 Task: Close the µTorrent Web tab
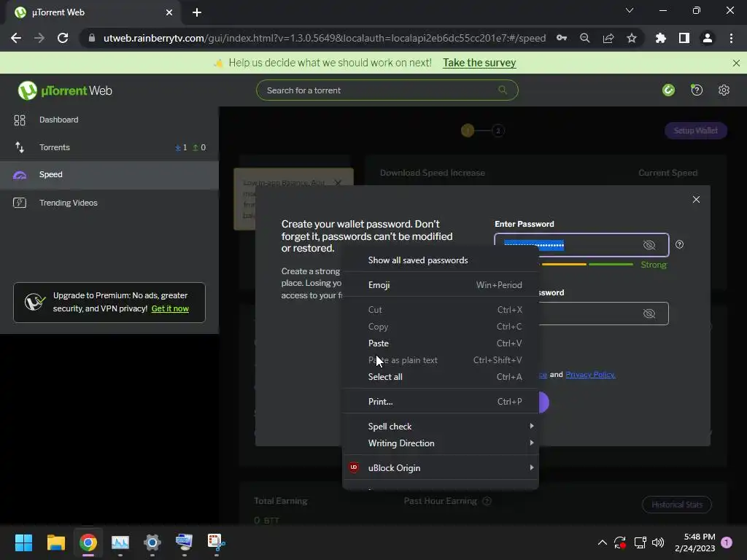coord(169,12)
